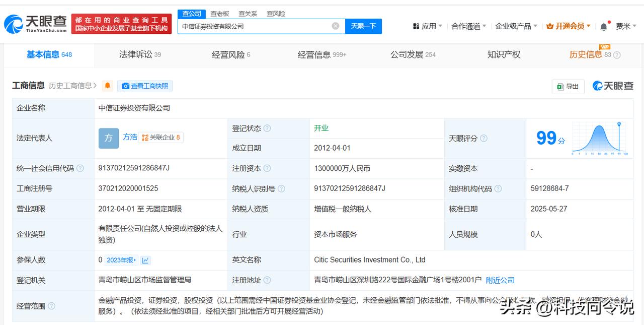Switch to 基本信息 tab
The height and width of the screenshot is (325, 644).
coord(49,54)
